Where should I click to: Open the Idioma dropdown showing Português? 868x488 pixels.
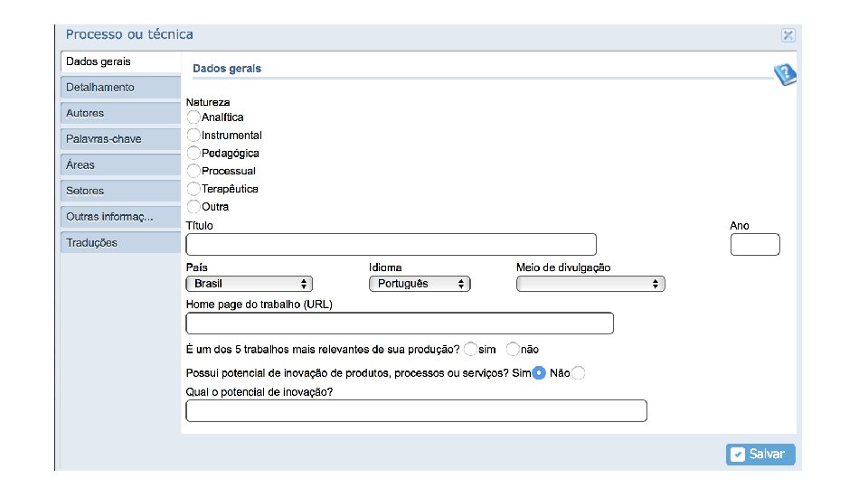coord(420,284)
